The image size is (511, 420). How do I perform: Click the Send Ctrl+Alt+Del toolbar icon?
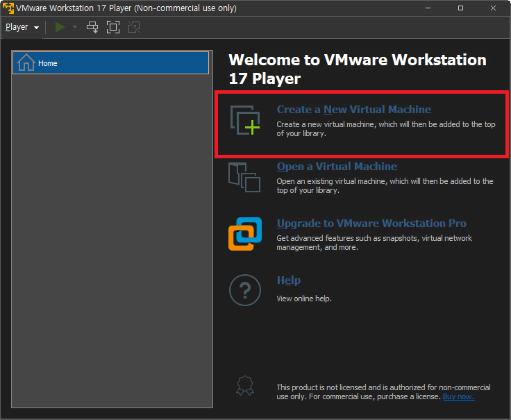click(x=92, y=27)
